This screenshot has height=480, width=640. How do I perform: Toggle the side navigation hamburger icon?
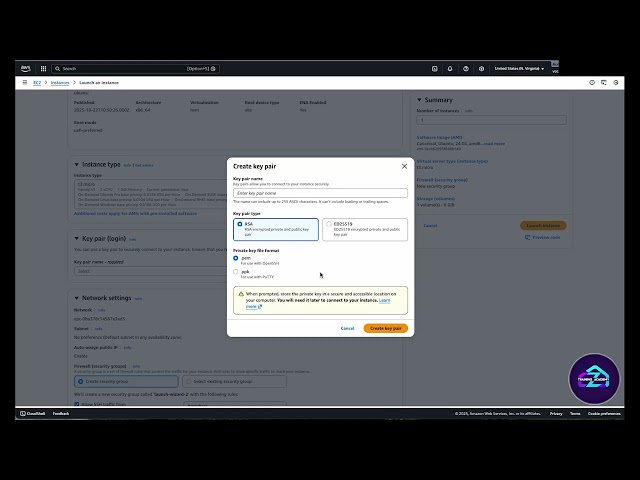click(x=25, y=82)
